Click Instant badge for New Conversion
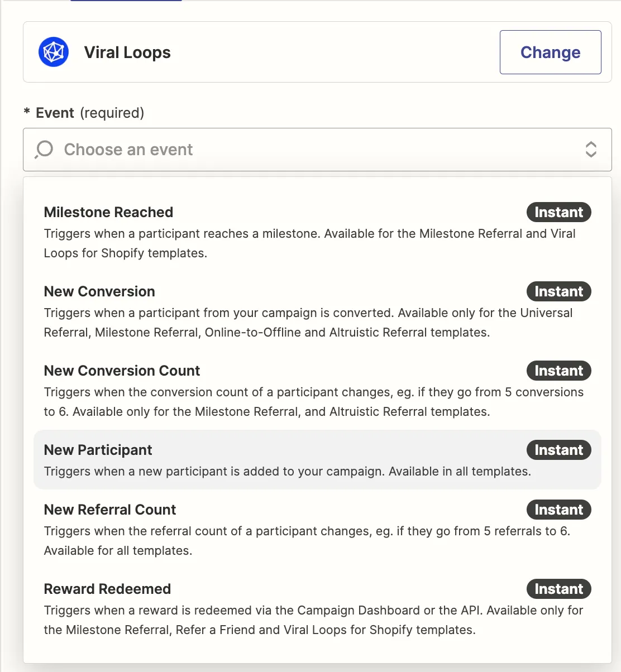The height and width of the screenshot is (672, 621). [x=558, y=291]
